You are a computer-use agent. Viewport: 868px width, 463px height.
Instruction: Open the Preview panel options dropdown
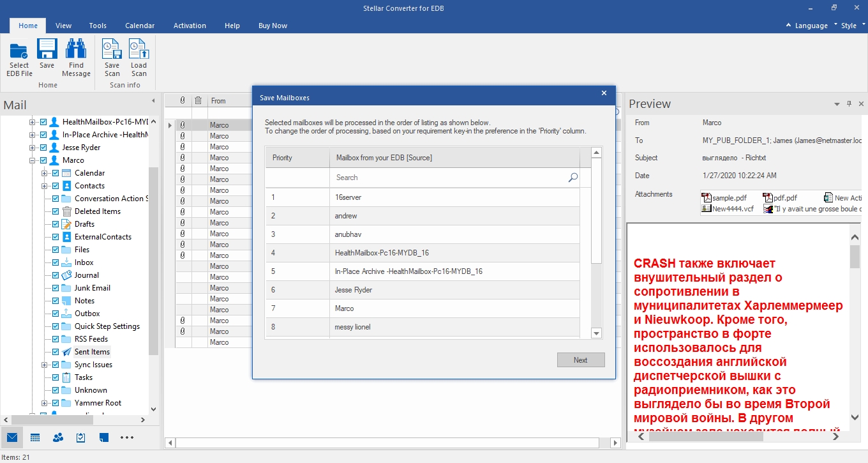837,103
